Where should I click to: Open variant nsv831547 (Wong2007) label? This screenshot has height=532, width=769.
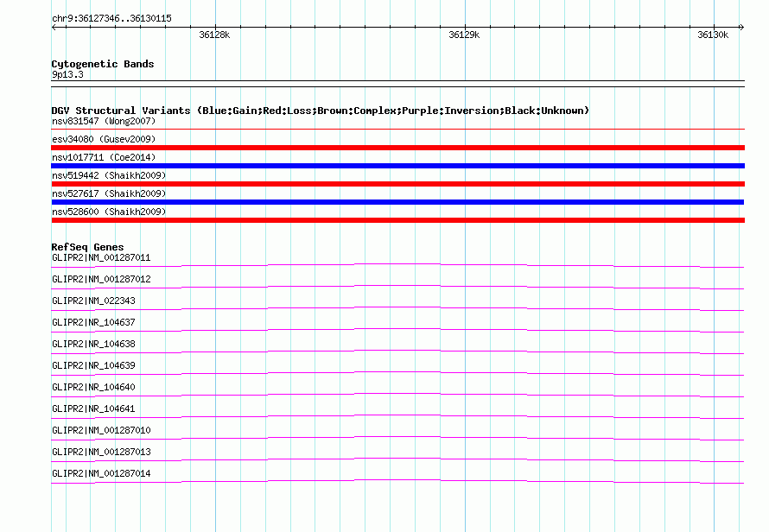104,121
